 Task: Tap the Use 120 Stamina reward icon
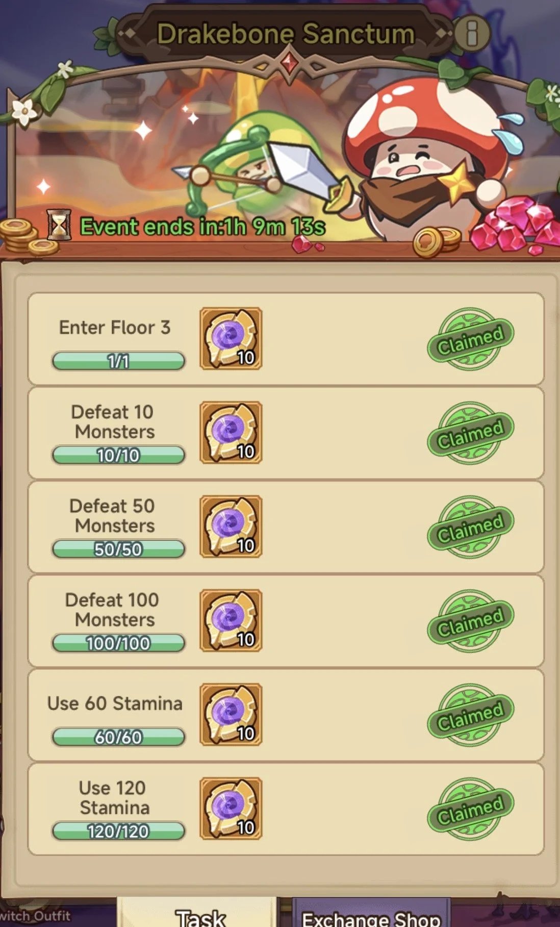(231, 809)
